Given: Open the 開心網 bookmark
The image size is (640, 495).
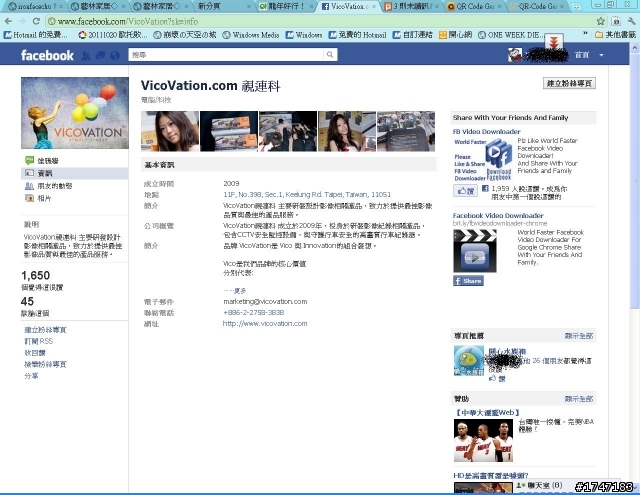Looking at the screenshot, I should (455, 35).
